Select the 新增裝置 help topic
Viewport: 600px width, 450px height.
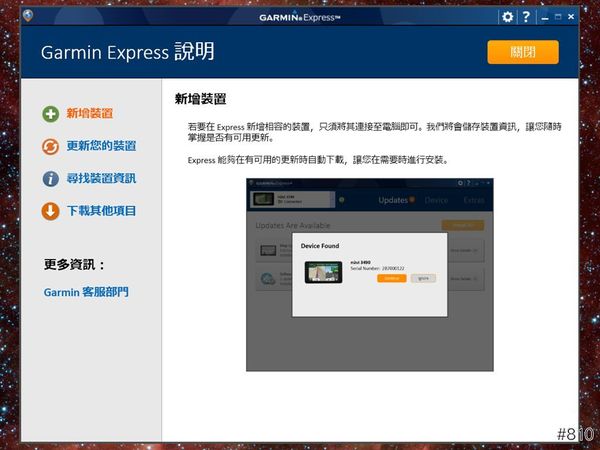tap(90, 113)
